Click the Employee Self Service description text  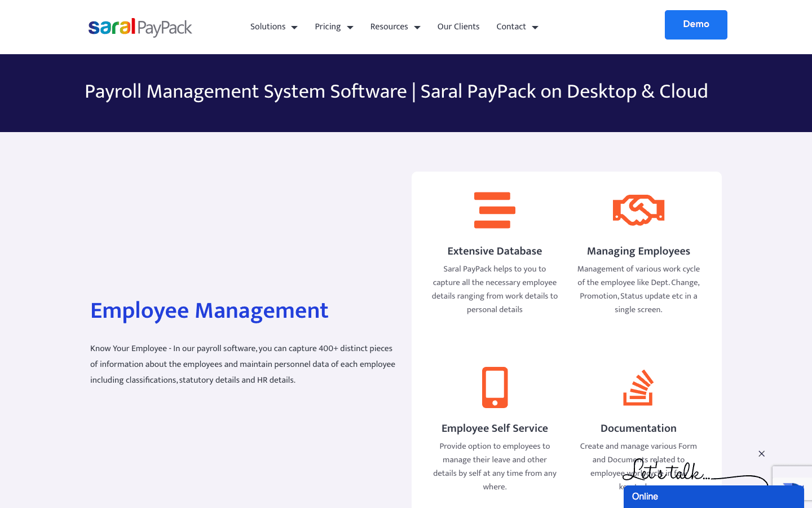tap(495, 466)
